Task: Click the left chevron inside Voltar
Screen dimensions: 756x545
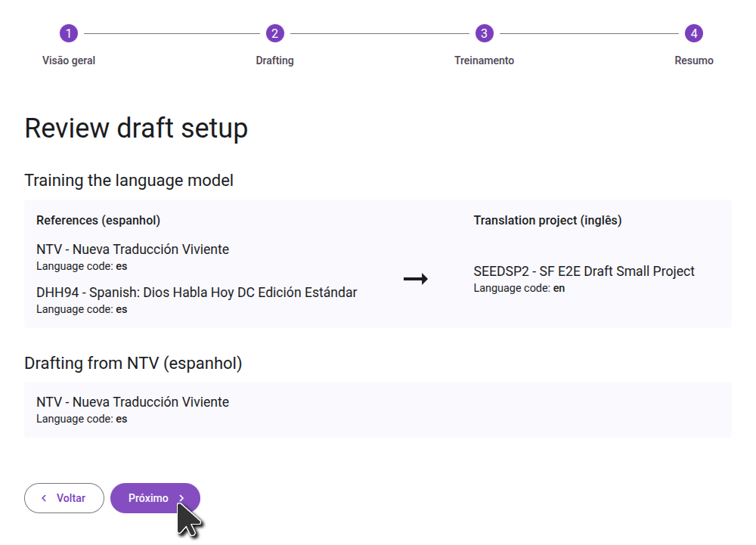Action: [x=44, y=498]
